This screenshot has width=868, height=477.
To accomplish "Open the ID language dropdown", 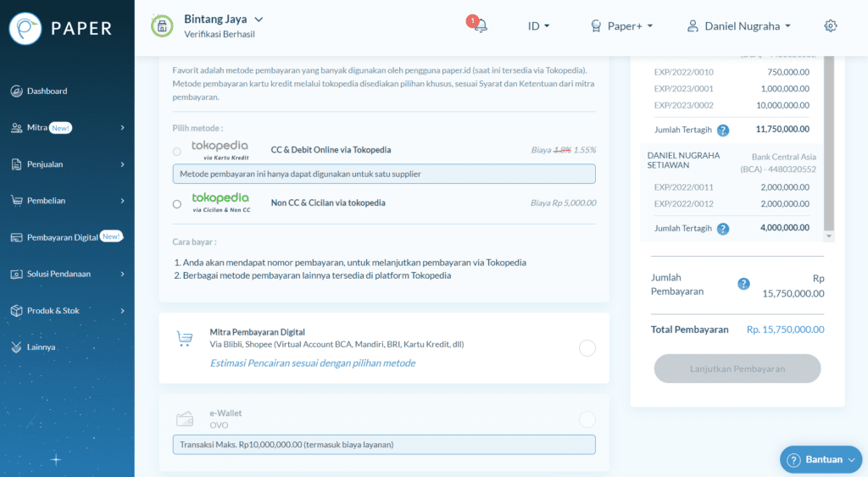I will coord(538,26).
